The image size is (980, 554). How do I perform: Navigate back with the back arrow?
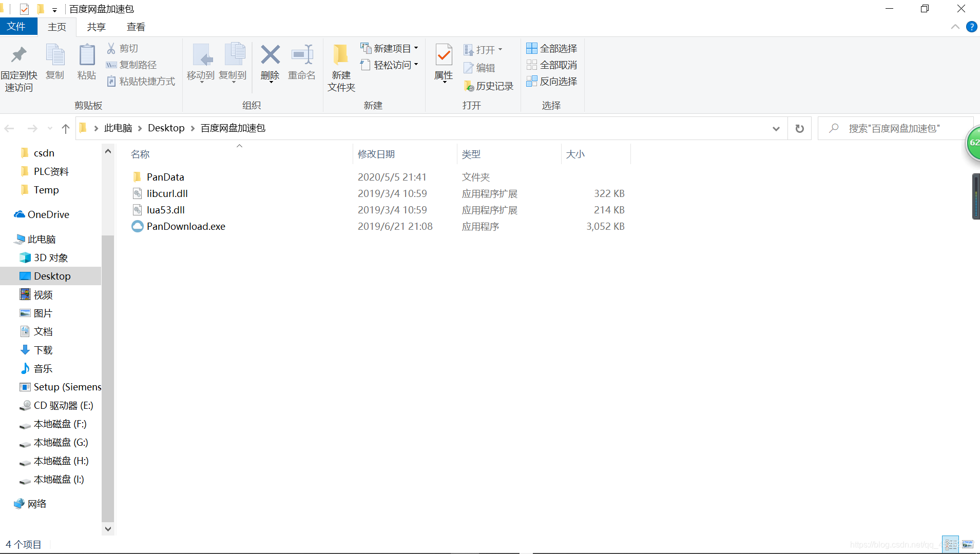[x=9, y=129]
